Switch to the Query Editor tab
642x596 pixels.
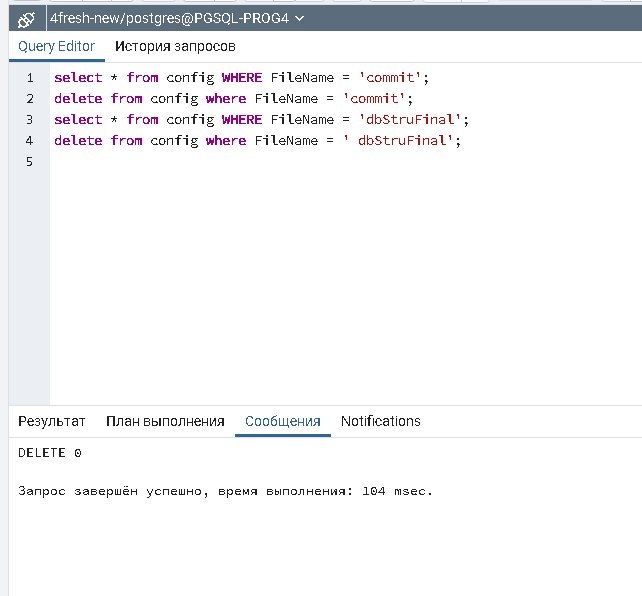coord(57,46)
